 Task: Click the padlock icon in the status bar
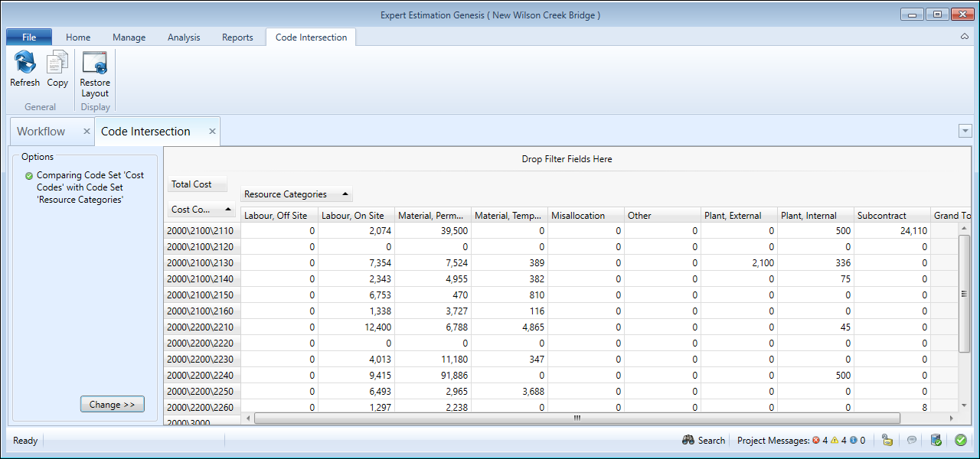(x=887, y=441)
